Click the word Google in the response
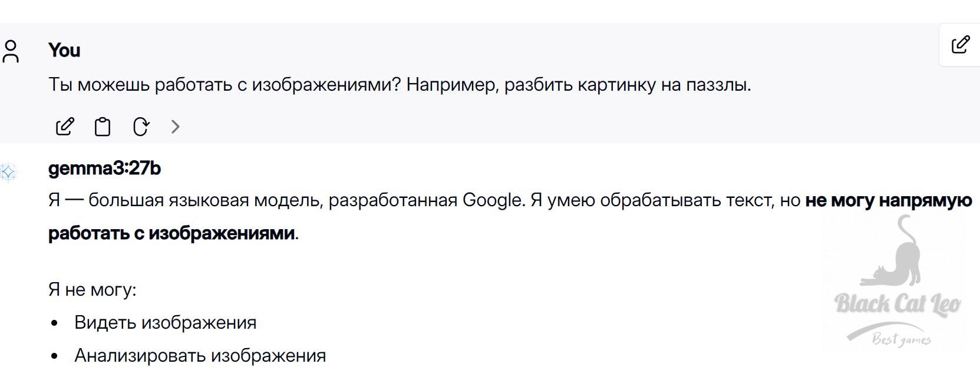Screen dimensions: 980x367 click(x=493, y=200)
